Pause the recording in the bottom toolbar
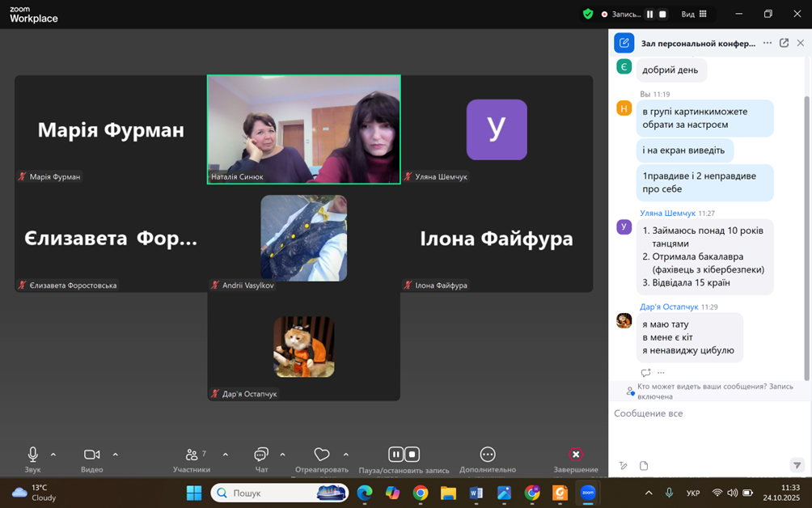This screenshot has width=812, height=508. (395, 455)
